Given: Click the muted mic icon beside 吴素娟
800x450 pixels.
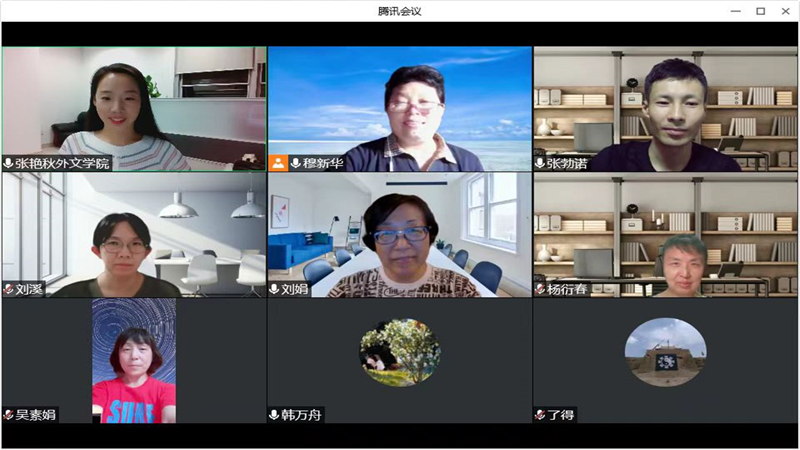Looking at the screenshot, I should point(9,414).
